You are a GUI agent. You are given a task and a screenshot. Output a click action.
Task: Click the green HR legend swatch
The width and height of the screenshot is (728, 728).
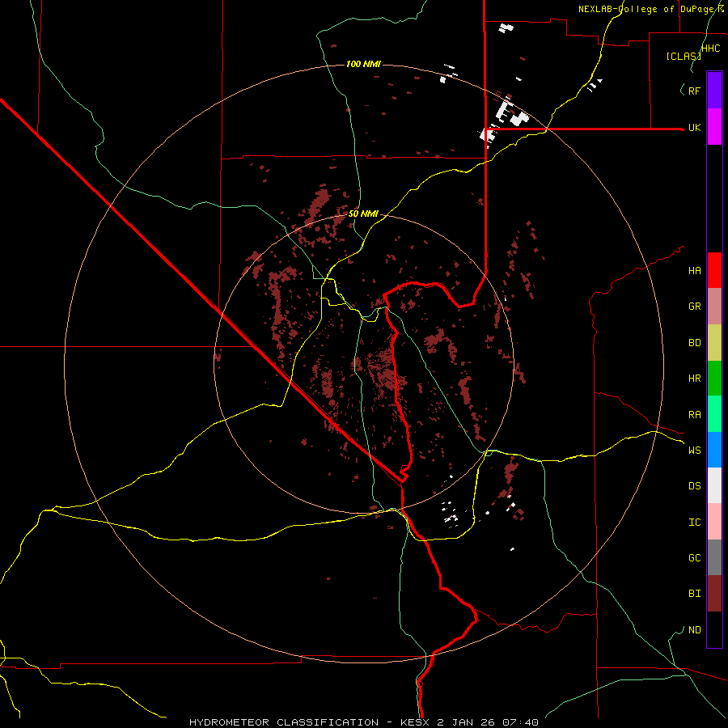tap(714, 379)
